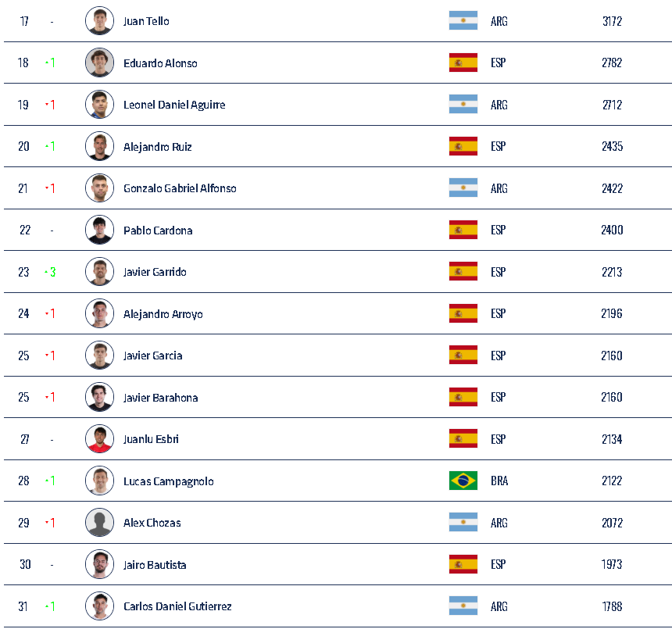Open Pablo Cardona's profile link
Viewport: 672px width, 629px height.
(x=158, y=231)
